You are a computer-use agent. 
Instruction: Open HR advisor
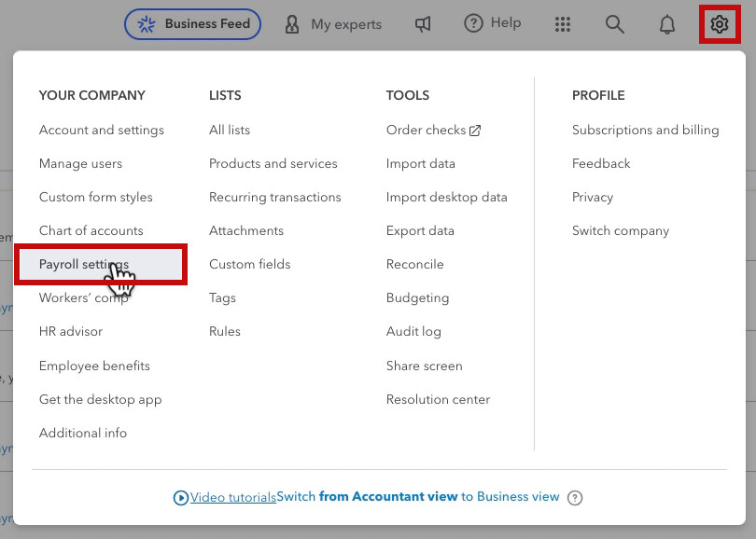[x=71, y=331]
